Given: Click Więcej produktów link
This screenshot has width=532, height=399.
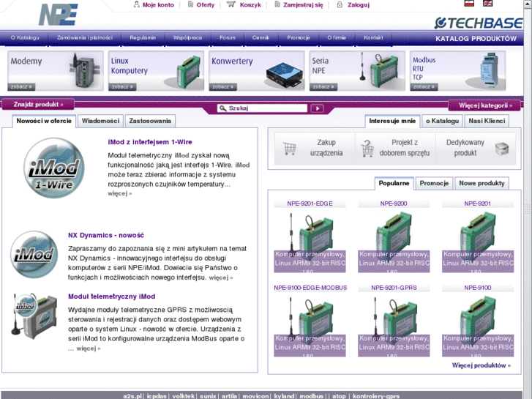Looking at the screenshot, I should click(481, 365).
